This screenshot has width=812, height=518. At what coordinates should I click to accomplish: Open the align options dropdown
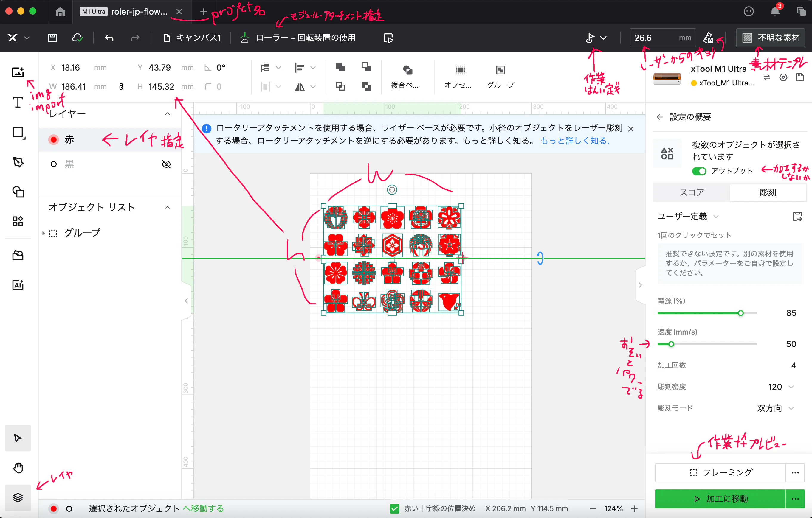[x=305, y=67]
